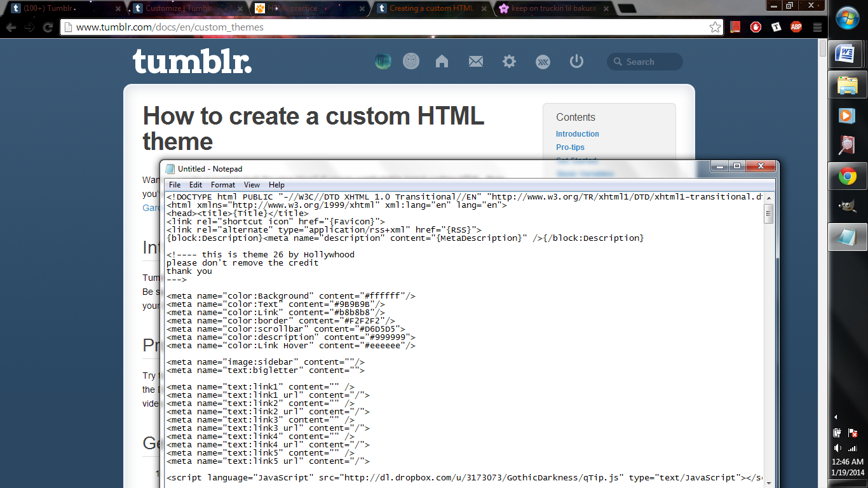
Task: Open the Notepad Help menu
Action: 276,185
